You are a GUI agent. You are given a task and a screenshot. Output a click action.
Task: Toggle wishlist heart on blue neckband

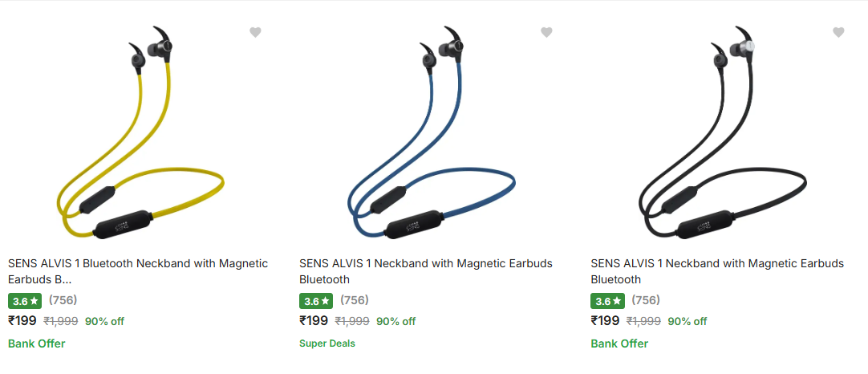tap(546, 32)
